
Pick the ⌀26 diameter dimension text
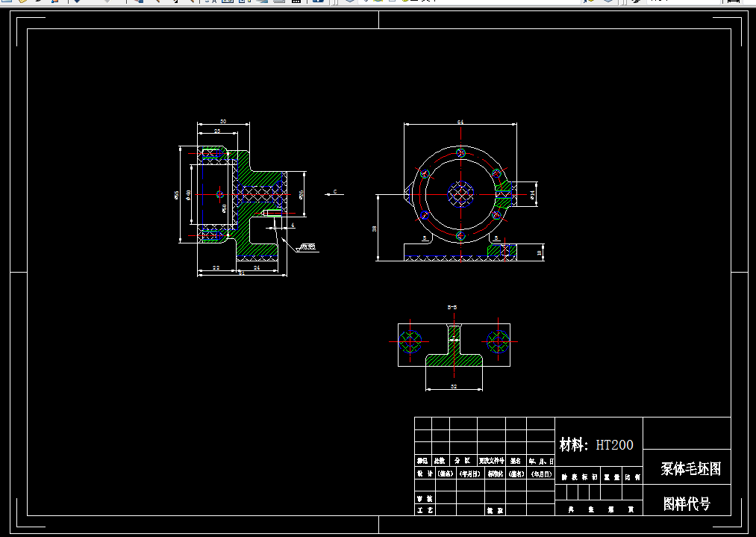301,194
